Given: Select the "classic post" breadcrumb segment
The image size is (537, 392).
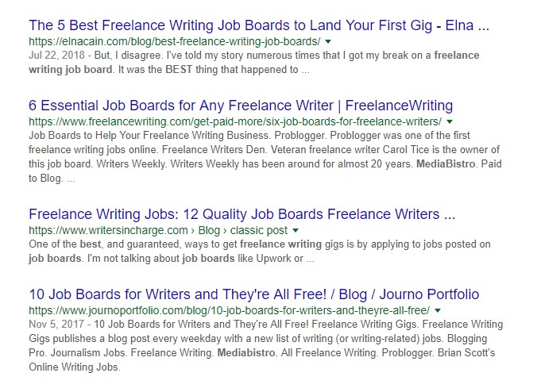Looking at the screenshot, I should tap(258, 231).
